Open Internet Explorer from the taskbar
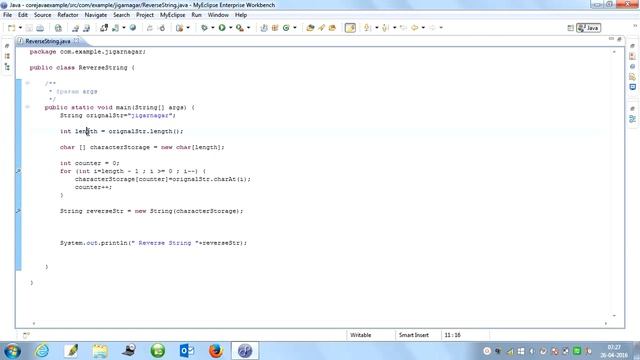This screenshot has width=640, height=360. pos(42,351)
